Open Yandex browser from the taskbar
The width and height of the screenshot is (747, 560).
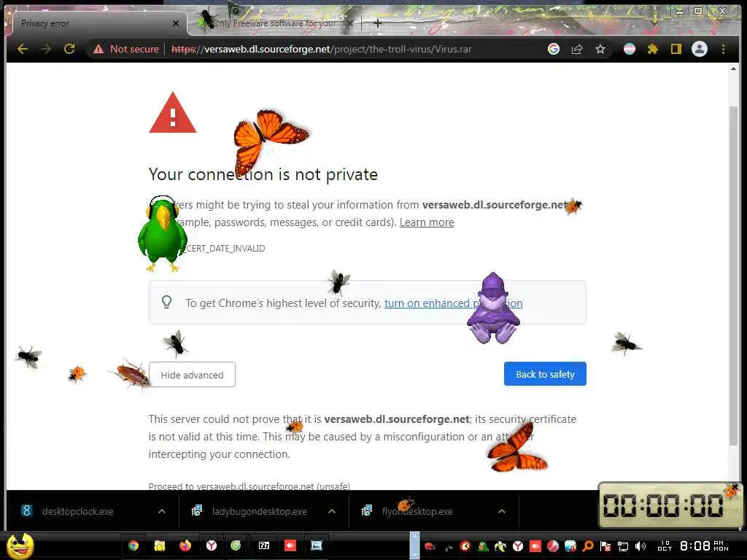(212, 545)
